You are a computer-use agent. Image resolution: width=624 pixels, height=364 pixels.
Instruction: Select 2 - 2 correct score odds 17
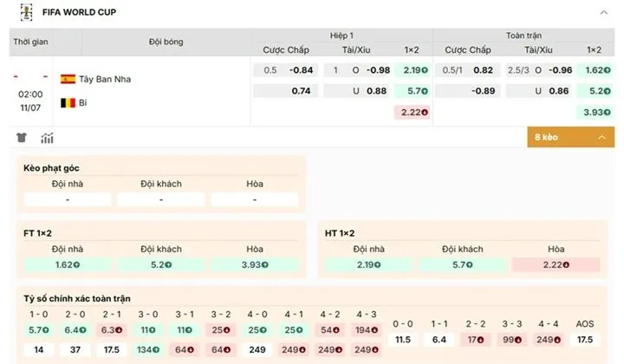[x=476, y=340]
